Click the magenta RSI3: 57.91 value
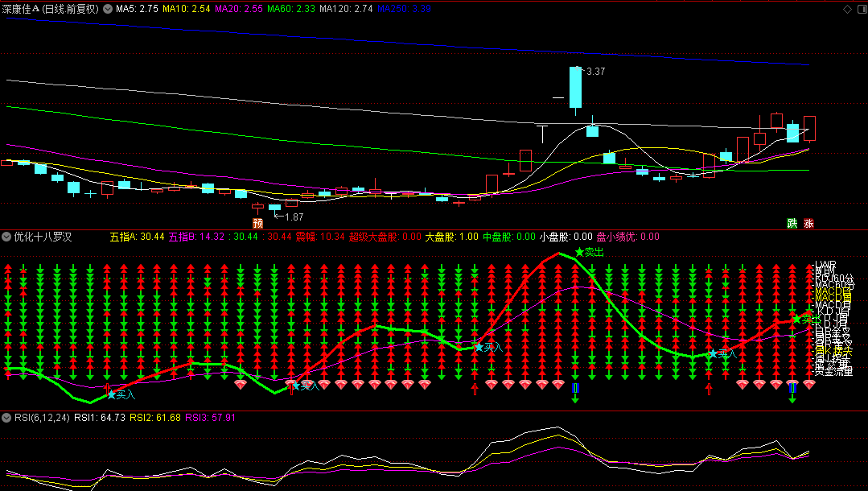Viewport: 868px width, 491px height. pos(210,417)
